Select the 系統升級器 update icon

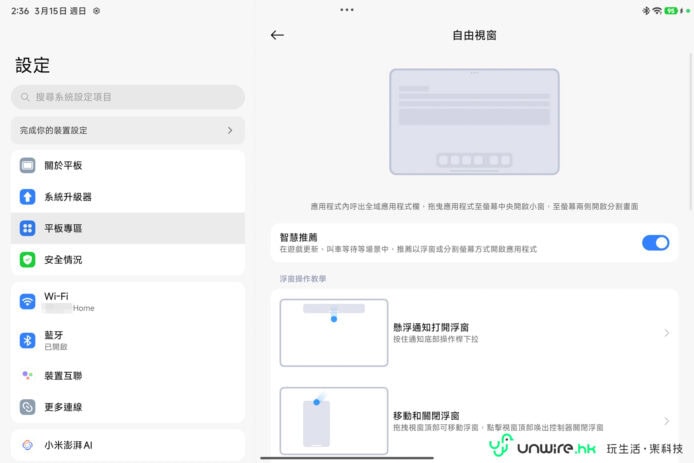pyautogui.click(x=28, y=197)
